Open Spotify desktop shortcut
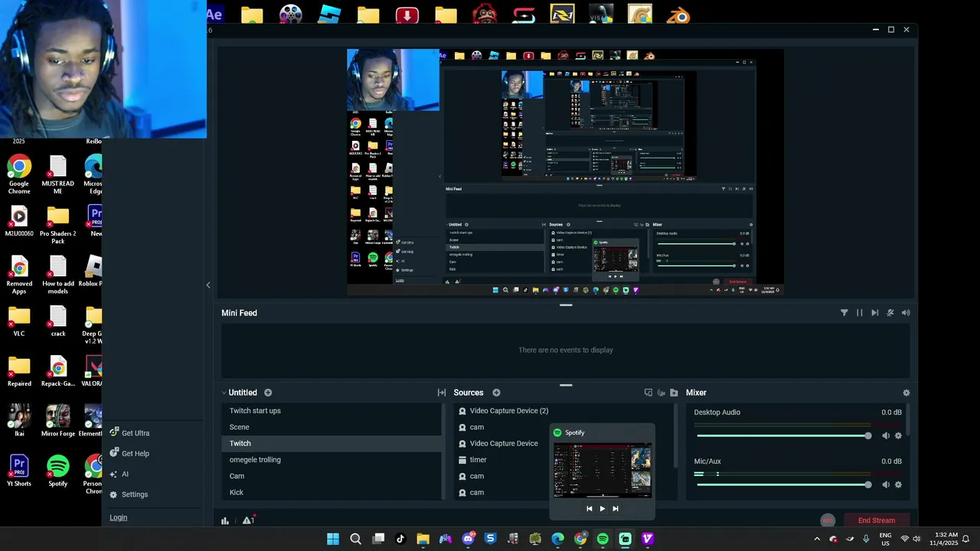The image size is (980, 551). pos(58,471)
